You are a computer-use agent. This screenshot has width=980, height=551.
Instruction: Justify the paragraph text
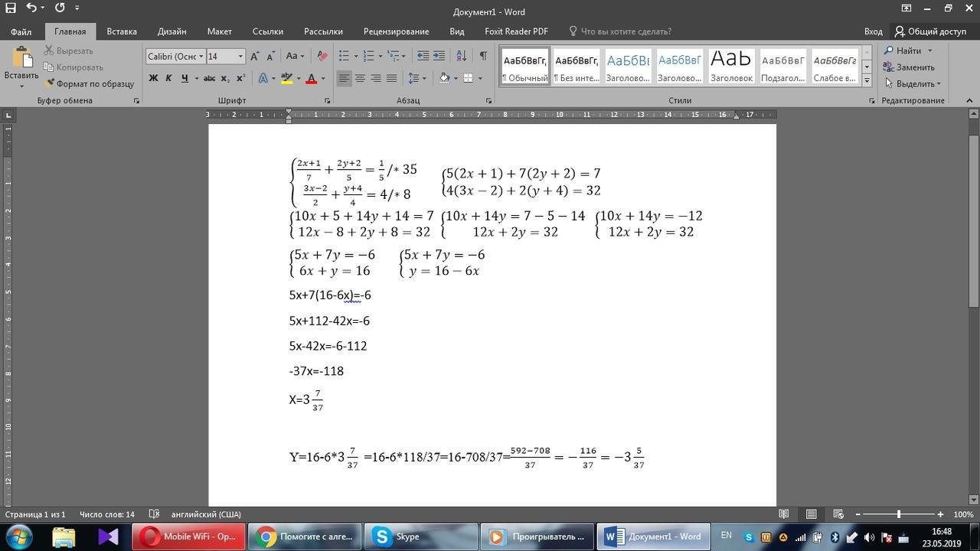coord(391,78)
